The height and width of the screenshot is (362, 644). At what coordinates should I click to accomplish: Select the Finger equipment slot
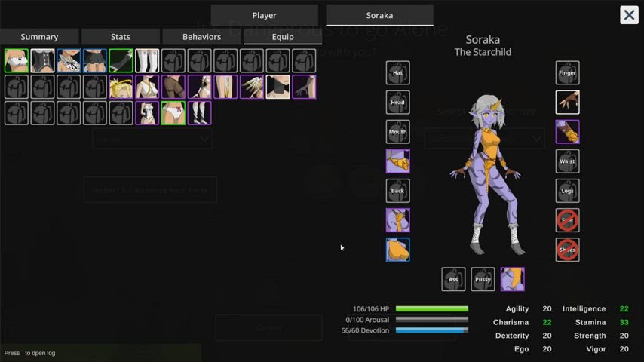coord(567,72)
